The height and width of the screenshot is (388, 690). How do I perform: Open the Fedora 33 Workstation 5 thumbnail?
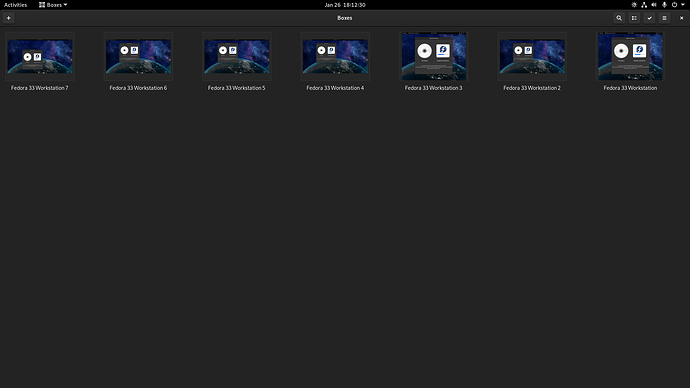tap(237, 56)
